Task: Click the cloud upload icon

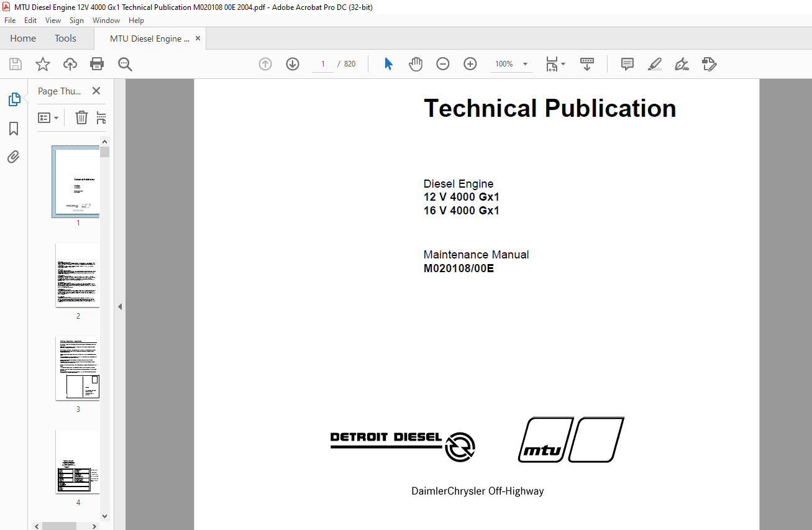Action: pos(70,64)
